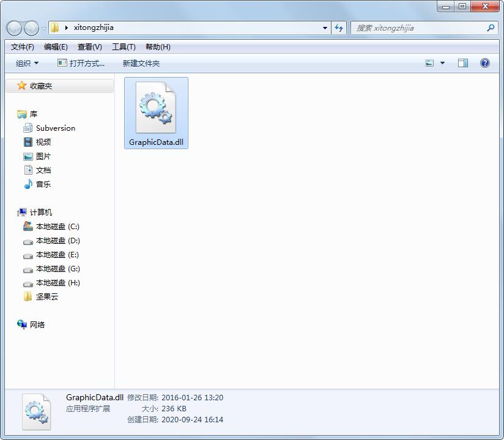Click inside the search xitongzhijia box
The height and width of the screenshot is (440, 504).
tap(422, 28)
